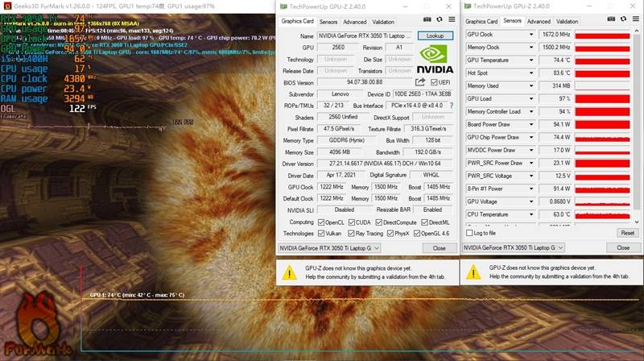This screenshot has width=644, height=361.
Task: Switch to Graphics Card tab in right GPU-Z window
Action: (481, 22)
